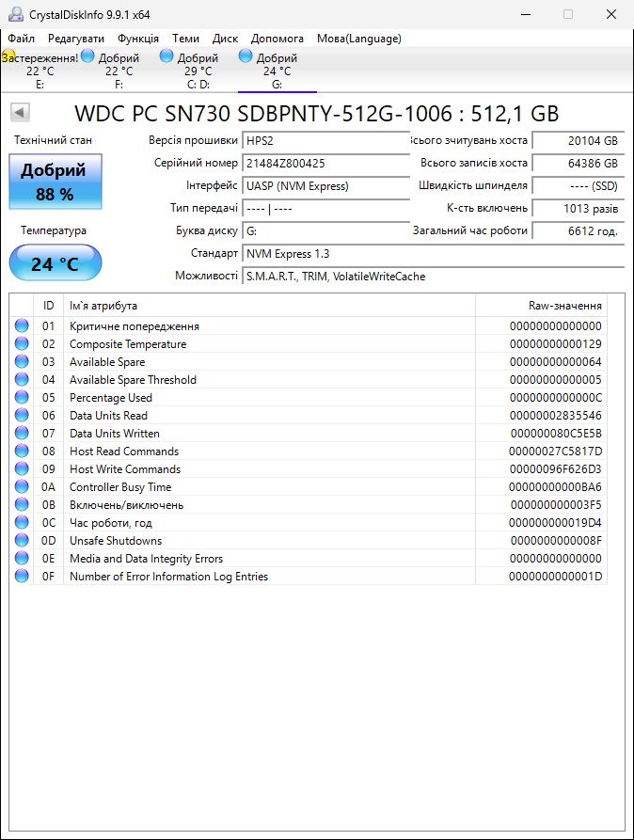
Task: Open the Функція menu
Action: [x=138, y=39]
